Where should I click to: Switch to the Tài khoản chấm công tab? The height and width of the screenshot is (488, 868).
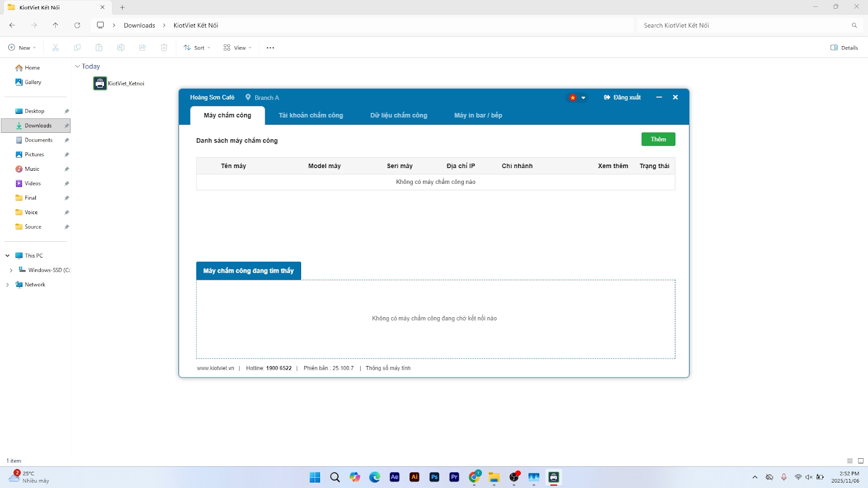pyautogui.click(x=311, y=115)
